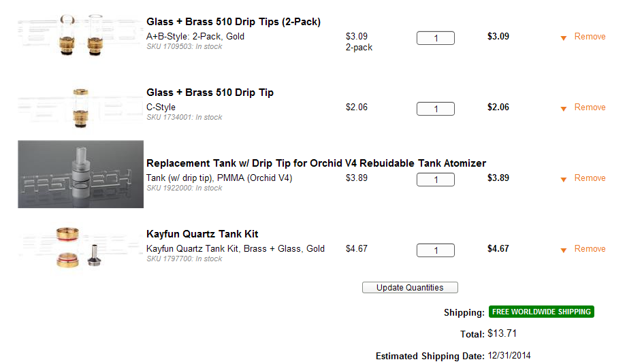The image size is (627, 364).
Task: Open the Replacement Tank for Orchid V4 title link
Action: [x=316, y=163]
